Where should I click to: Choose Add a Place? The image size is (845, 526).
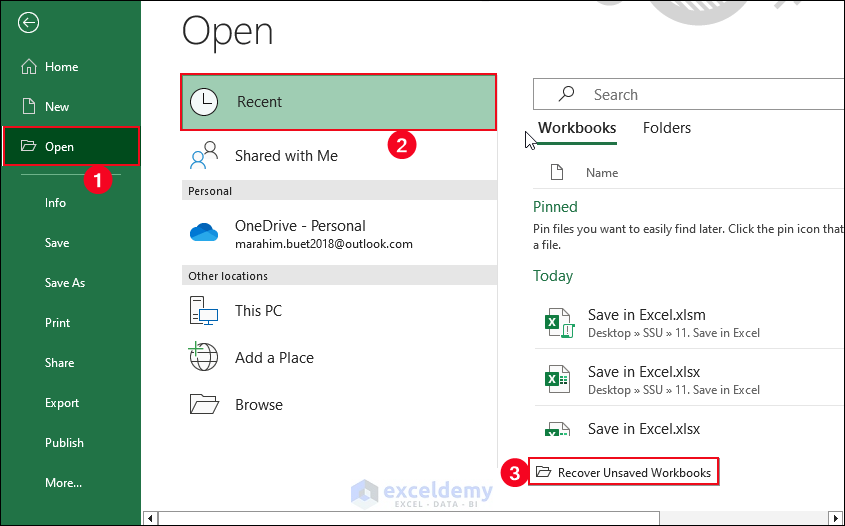pos(340,357)
